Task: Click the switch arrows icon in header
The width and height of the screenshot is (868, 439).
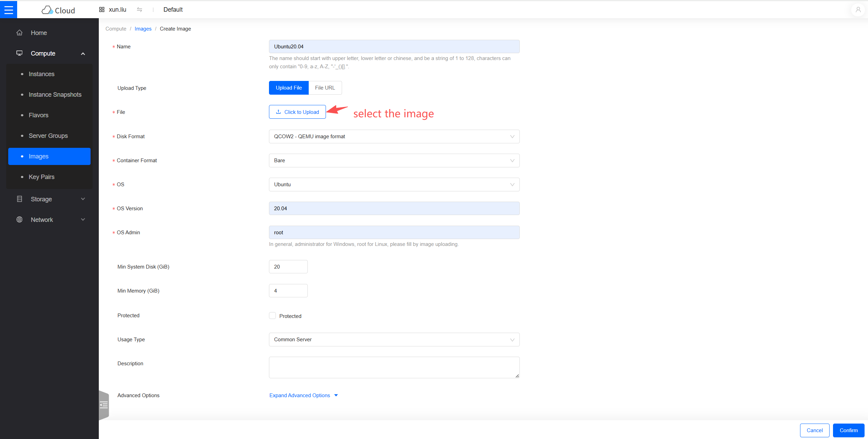Action: click(x=140, y=10)
